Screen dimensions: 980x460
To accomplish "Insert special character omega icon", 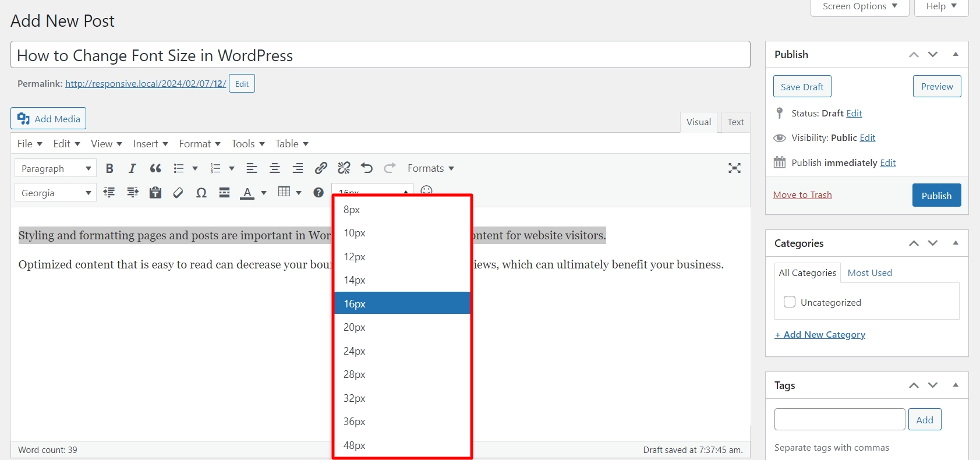I will pos(201,192).
